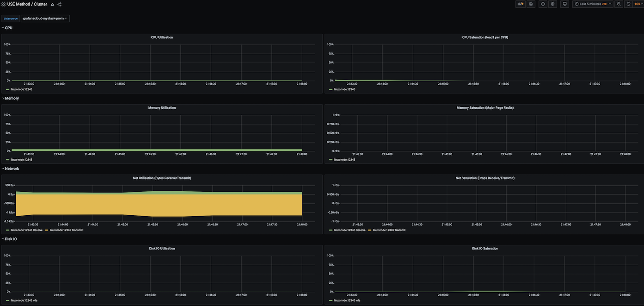Collapse the Memory row
Screen dimensions: 644x306
pyautogui.click(x=12, y=98)
